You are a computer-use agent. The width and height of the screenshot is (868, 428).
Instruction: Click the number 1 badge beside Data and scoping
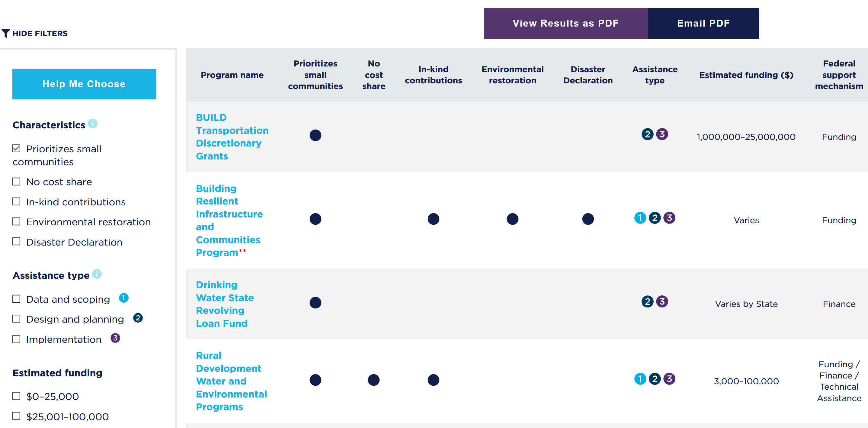tap(124, 298)
